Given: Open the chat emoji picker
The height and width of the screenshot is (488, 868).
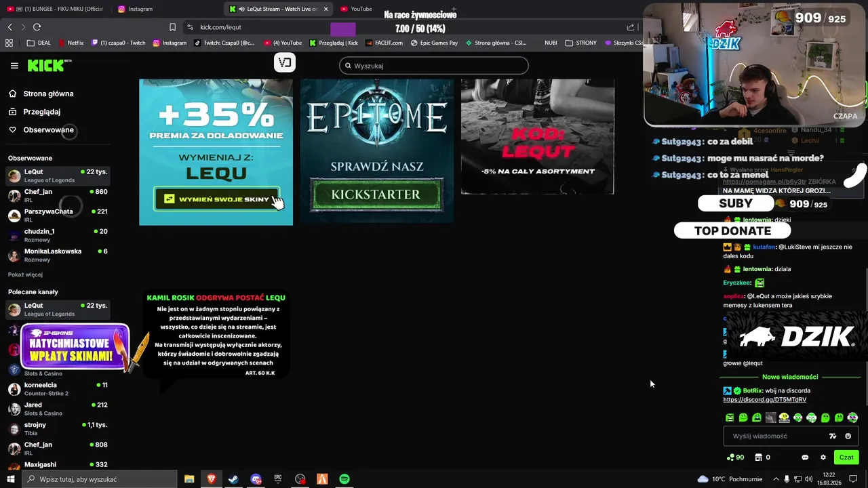Looking at the screenshot, I should pos(848,436).
